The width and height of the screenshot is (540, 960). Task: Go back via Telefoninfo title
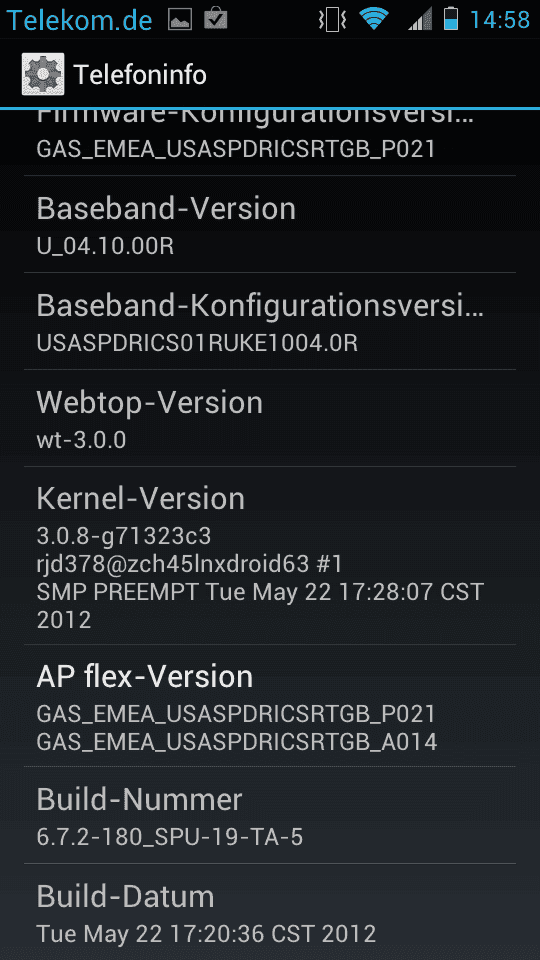click(x=140, y=75)
